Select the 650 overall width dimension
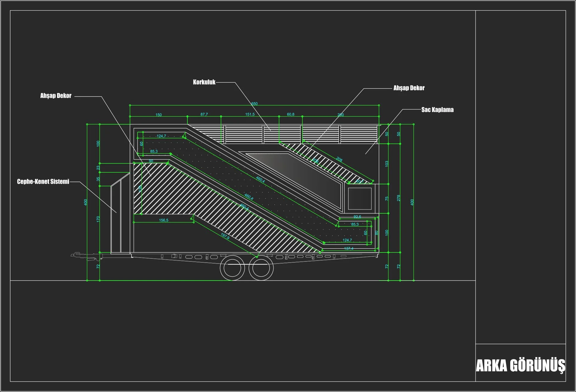This screenshot has height=392, width=576. coord(254,104)
